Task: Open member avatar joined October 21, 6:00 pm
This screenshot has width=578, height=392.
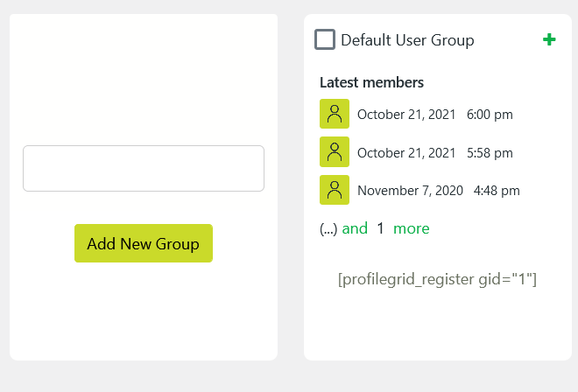Action: 335,114
